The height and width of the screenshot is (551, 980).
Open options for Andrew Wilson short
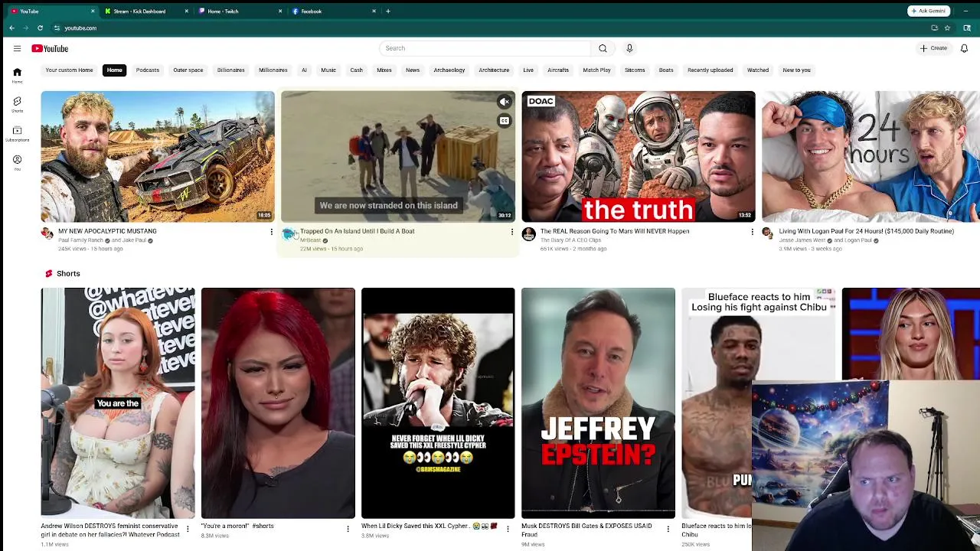pos(188,529)
